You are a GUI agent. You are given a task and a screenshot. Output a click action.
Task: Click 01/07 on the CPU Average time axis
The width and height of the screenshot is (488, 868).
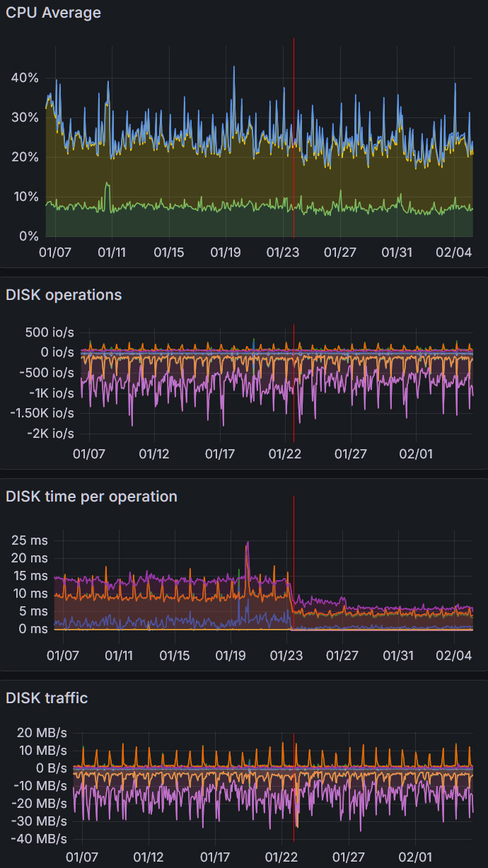[54, 252]
